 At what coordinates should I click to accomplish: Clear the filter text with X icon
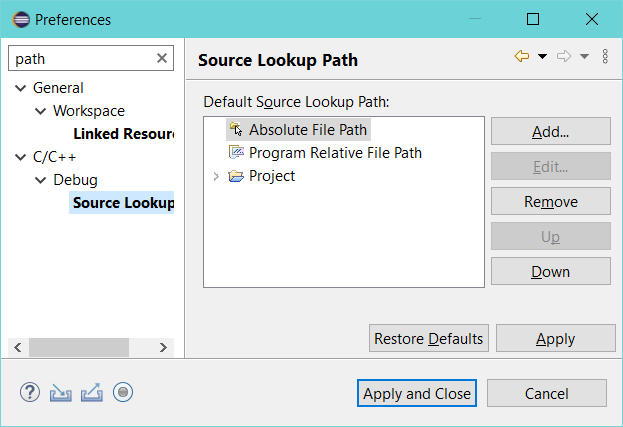[162, 58]
